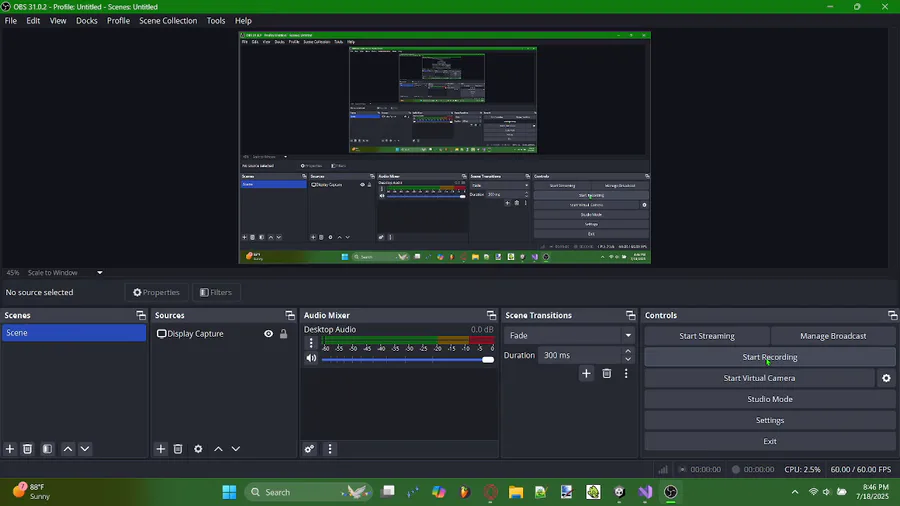This screenshot has width=900, height=506.
Task: Decrease transition duration stepper down
Action: click(628, 359)
